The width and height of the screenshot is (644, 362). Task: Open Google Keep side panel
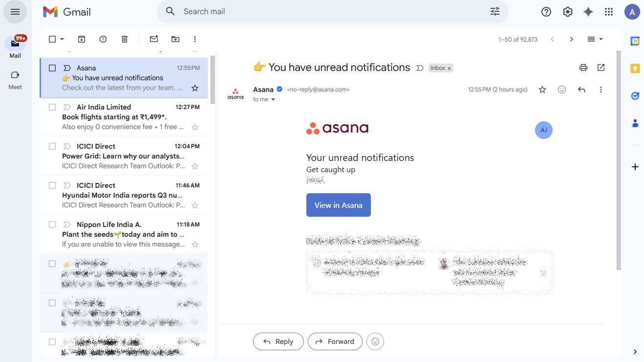pos(635,68)
